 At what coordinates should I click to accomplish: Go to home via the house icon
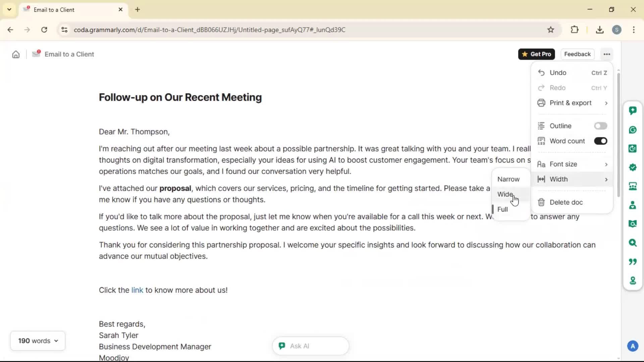[16, 54]
